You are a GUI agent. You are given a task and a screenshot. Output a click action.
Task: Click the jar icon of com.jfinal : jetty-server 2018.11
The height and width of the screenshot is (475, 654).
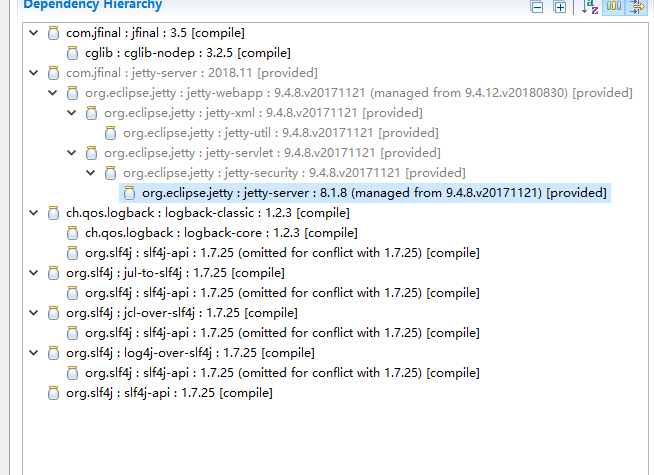pyautogui.click(x=53, y=73)
